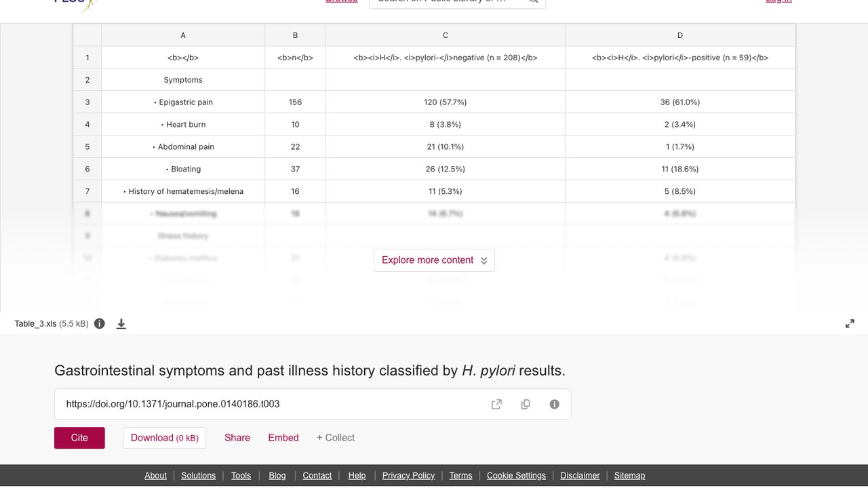Select the Table_3.xls file name
868x488 pixels.
35,324
